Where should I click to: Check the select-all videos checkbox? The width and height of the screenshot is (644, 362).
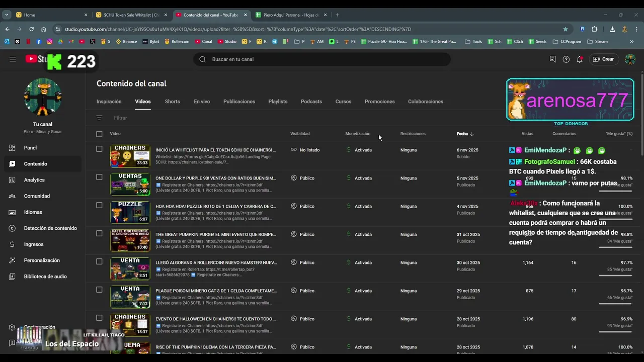[99, 134]
